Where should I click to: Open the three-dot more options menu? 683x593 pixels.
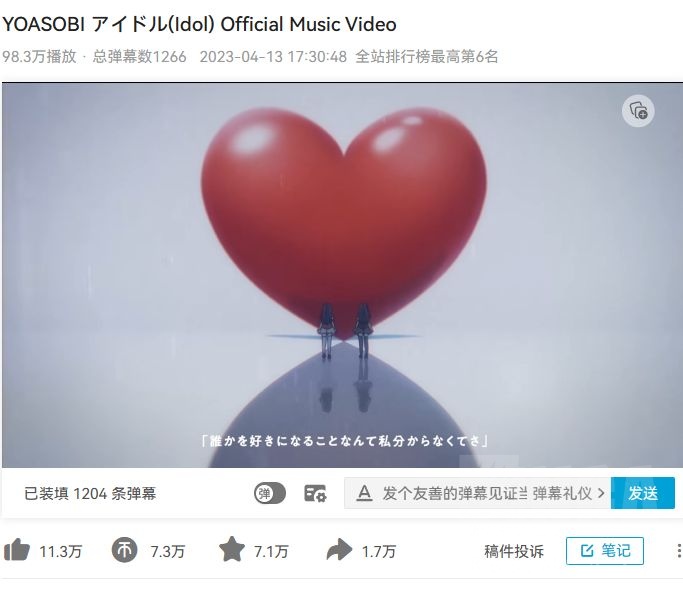(678, 551)
